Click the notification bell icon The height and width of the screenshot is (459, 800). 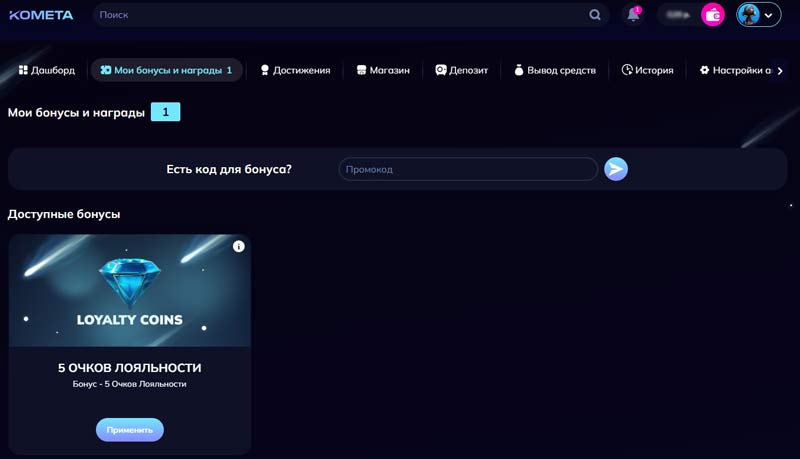pyautogui.click(x=633, y=15)
